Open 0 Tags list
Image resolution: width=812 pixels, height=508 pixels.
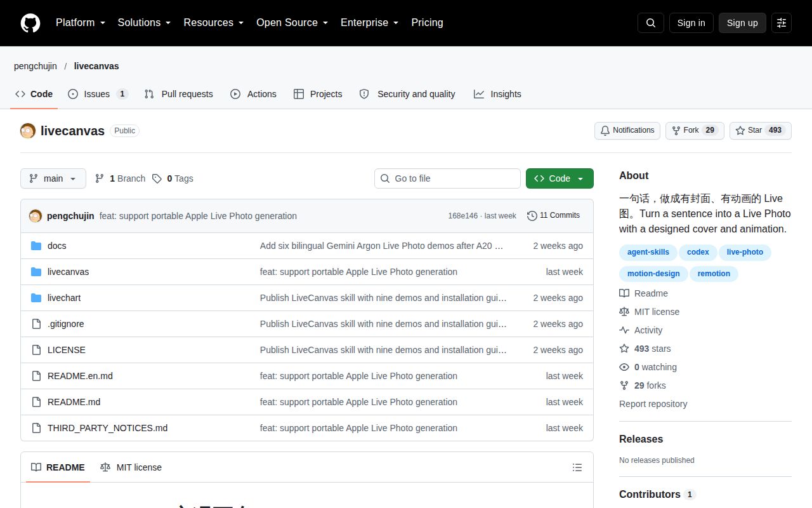click(173, 178)
